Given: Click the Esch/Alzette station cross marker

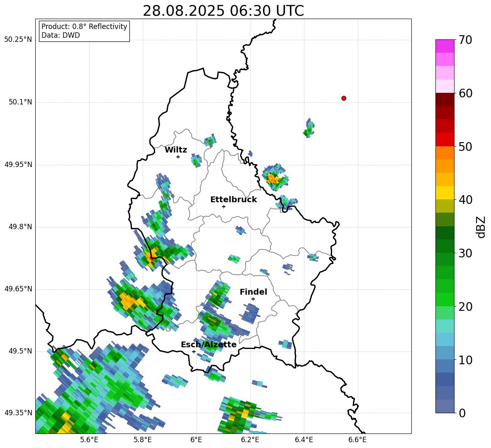Looking at the screenshot, I should (x=194, y=351).
